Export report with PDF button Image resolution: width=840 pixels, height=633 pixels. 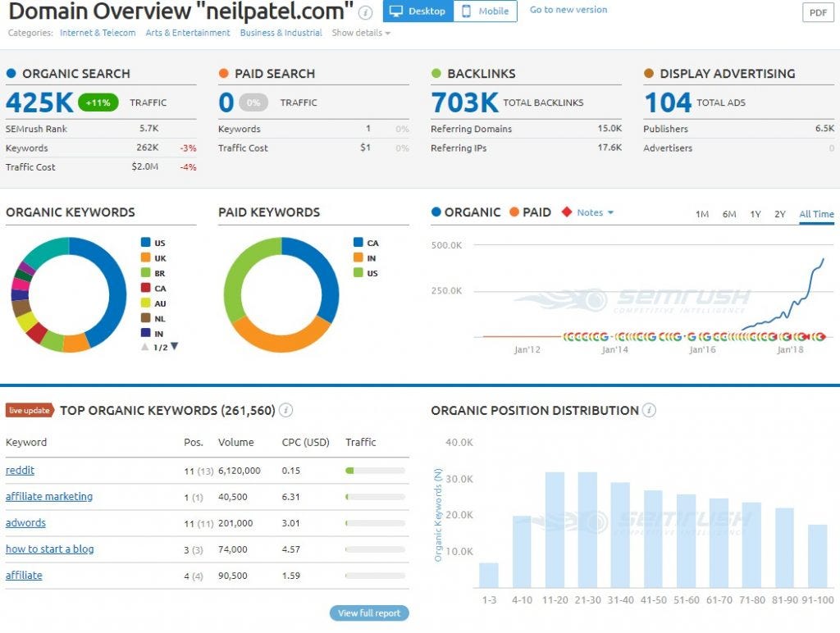click(x=818, y=12)
